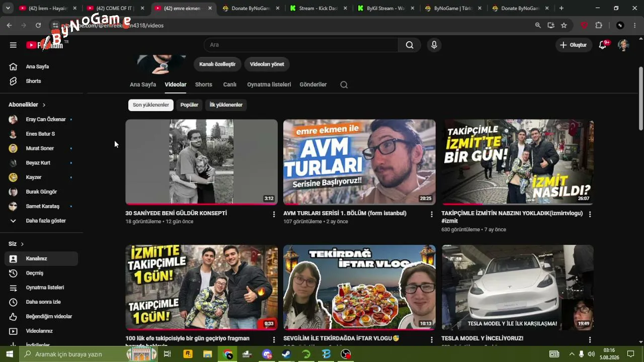The height and width of the screenshot is (362, 644).
Task: Focus the Ara search field
Action: click(301, 45)
